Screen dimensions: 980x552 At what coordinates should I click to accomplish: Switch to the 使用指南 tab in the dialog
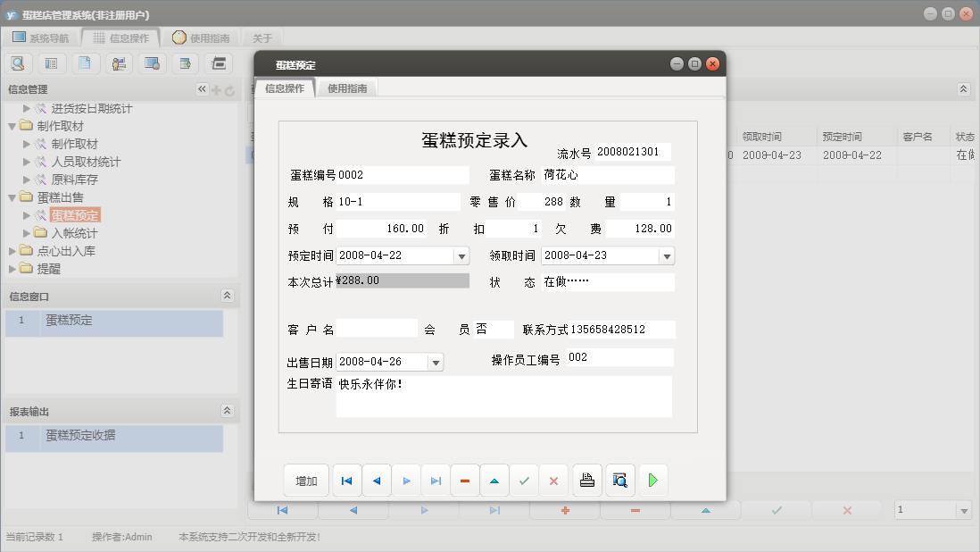(346, 88)
